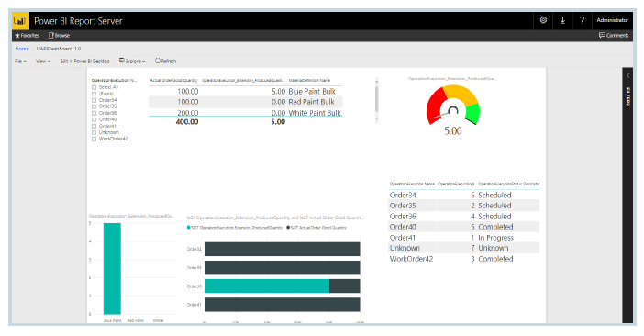Click Edit in Power BI Desktop

pyautogui.click(x=84, y=62)
